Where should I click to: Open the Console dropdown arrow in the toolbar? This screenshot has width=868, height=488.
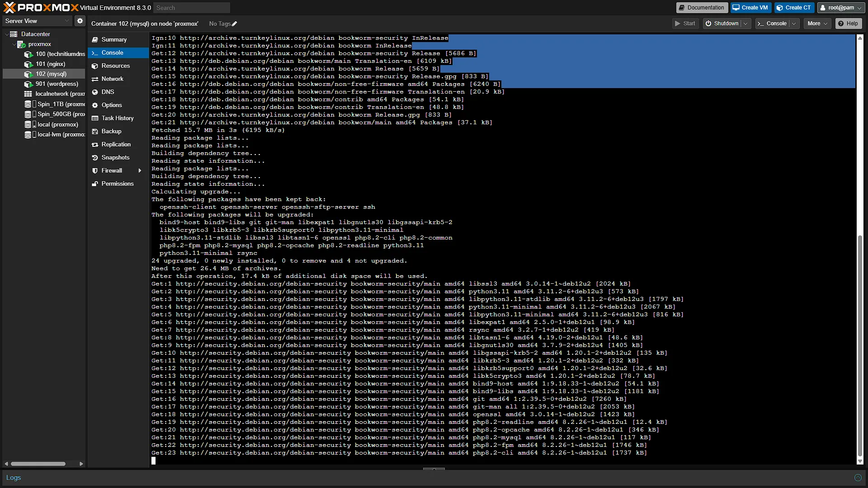(794, 23)
